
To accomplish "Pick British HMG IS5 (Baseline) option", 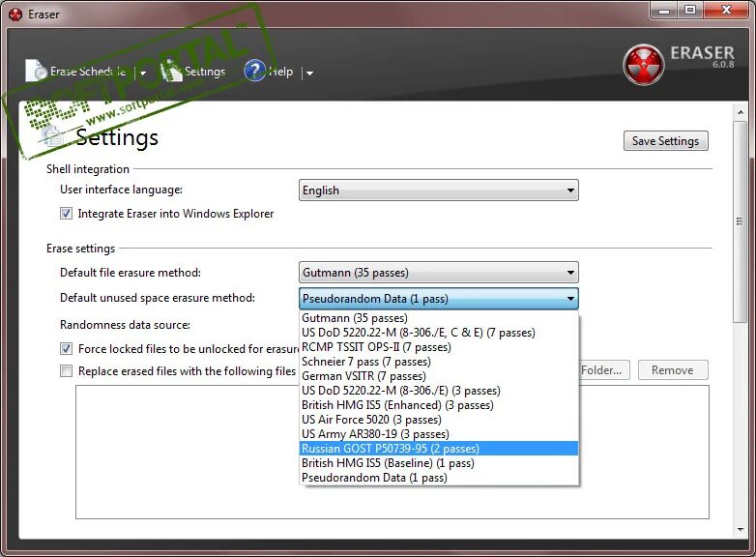I will 439,463.
